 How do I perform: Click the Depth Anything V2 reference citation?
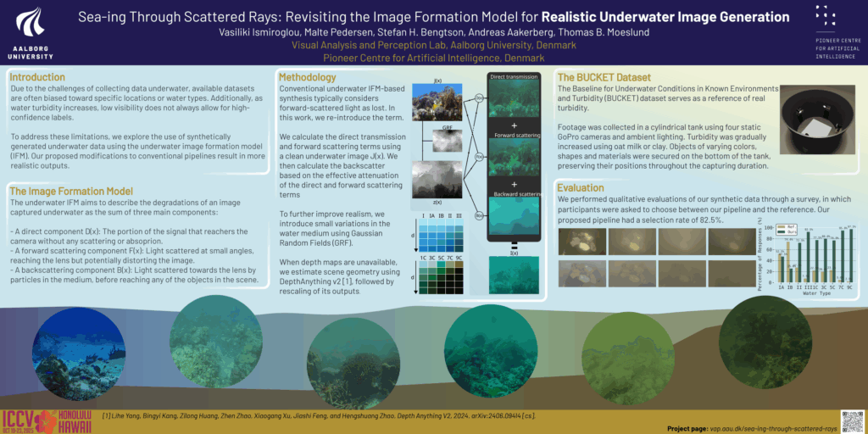pyautogui.click(x=318, y=415)
